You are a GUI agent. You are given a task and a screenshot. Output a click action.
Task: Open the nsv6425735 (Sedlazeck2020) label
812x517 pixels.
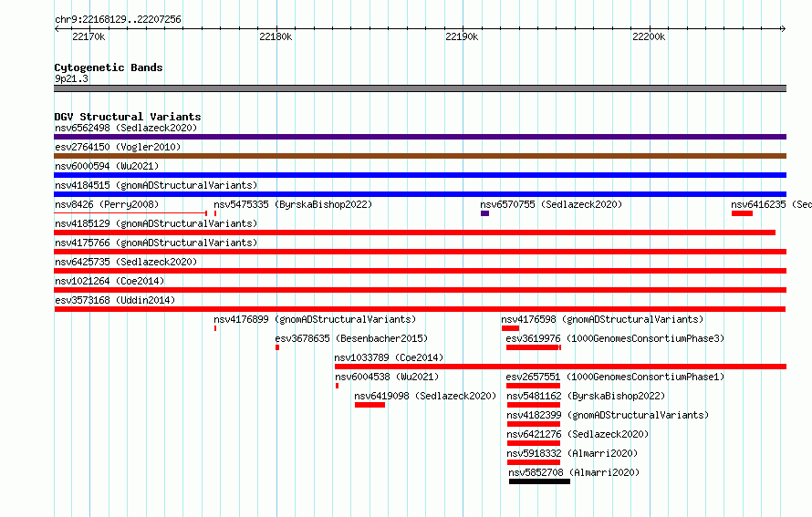click(x=126, y=262)
